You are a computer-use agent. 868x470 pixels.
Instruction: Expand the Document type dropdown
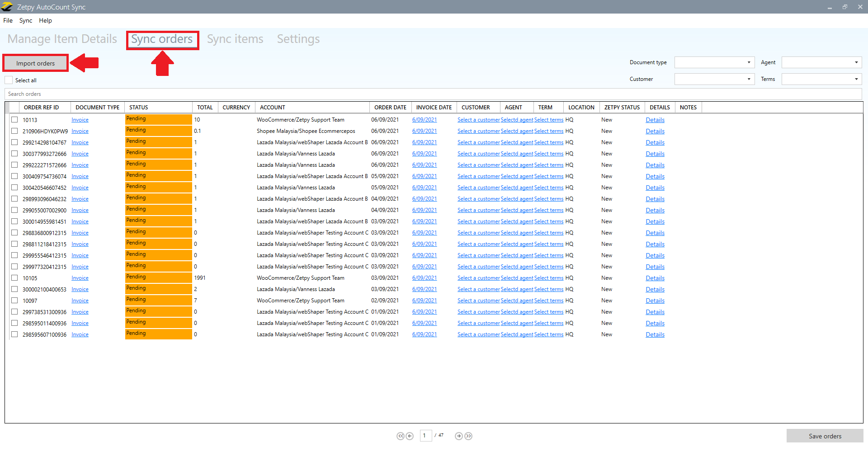click(x=714, y=62)
